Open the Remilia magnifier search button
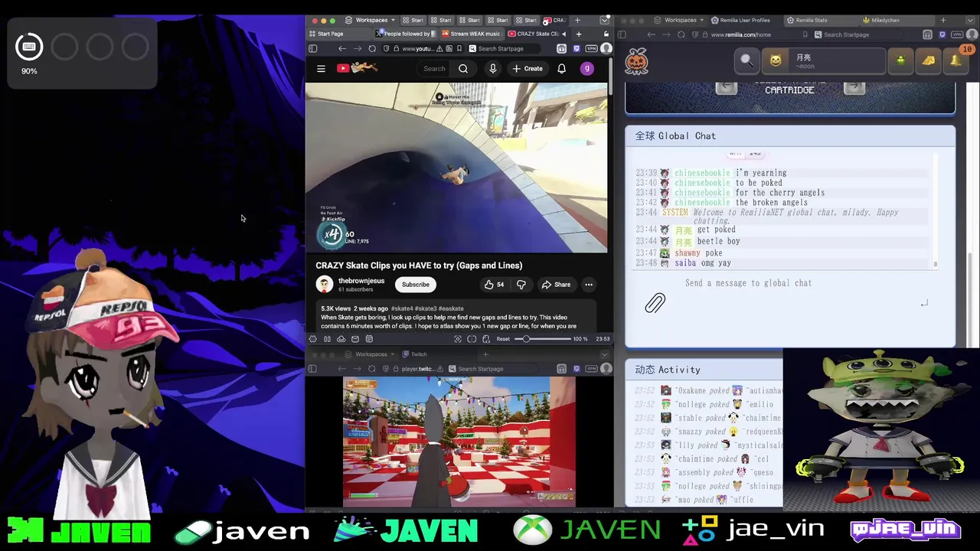The width and height of the screenshot is (980, 551). pyautogui.click(x=746, y=60)
